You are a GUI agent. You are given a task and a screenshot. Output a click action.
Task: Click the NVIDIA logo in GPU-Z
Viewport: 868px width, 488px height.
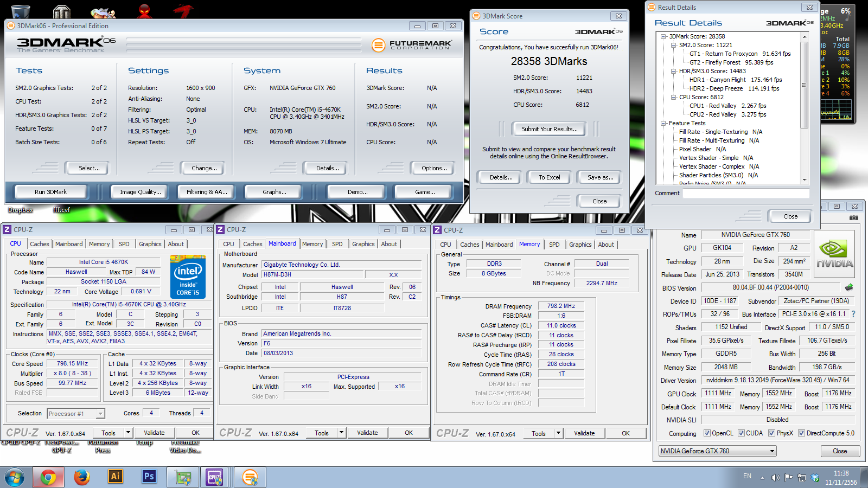(834, 254)
